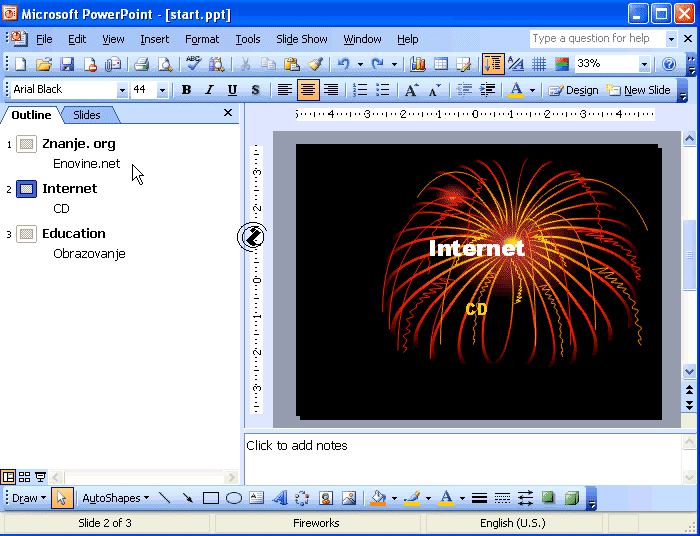Image resolution: width=700 pixels, height=536 pixels.
Task: Click the Microsoft Office Help icon
Action: 669,64
